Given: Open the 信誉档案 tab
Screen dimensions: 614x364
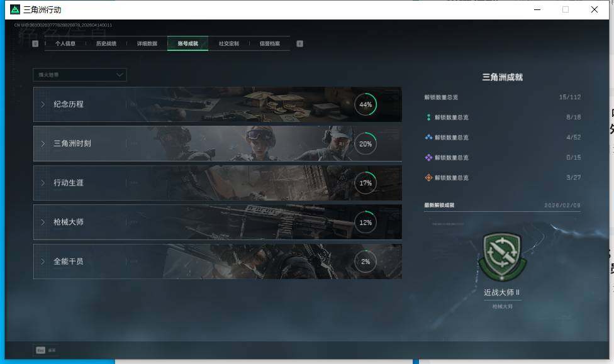Looking at the screenshot, I should click(270, 43).
